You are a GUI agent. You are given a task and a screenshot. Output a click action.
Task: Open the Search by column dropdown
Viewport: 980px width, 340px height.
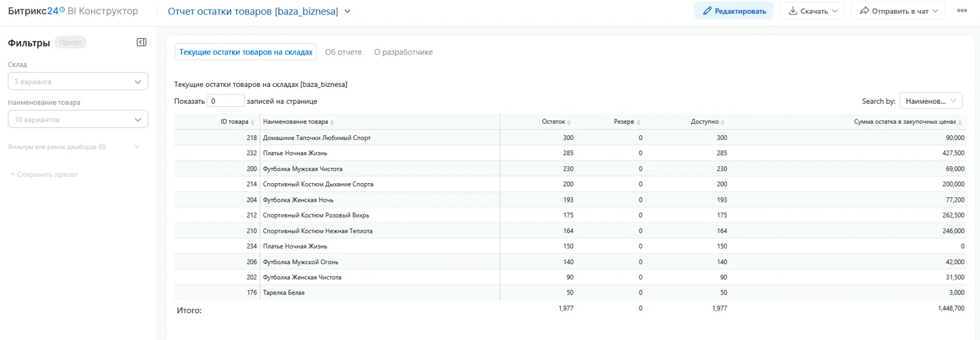(x=930, y=101)
